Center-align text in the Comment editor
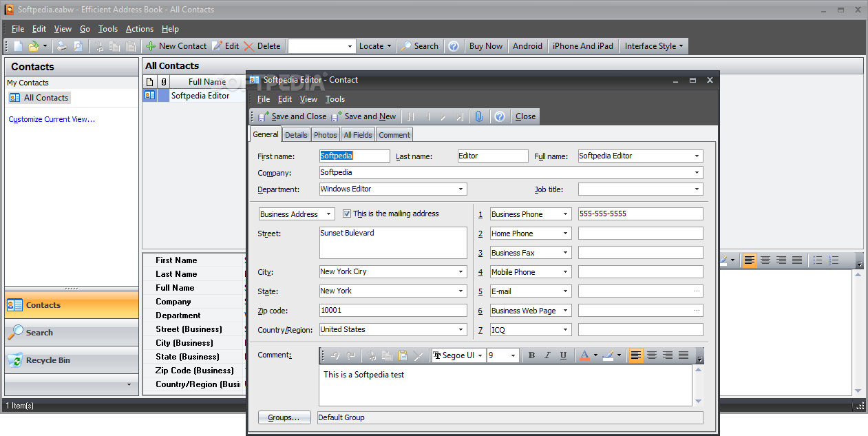Image resolution: width=868 pixels, height=436 pixels. click(x=652, y=355)
